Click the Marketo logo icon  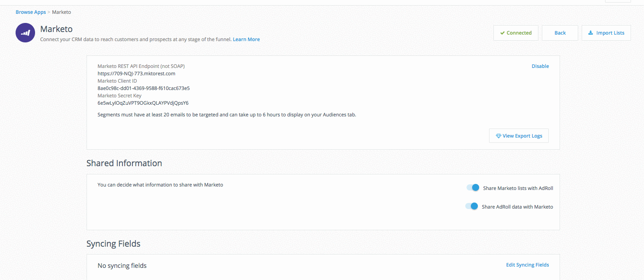coord(25,33)
